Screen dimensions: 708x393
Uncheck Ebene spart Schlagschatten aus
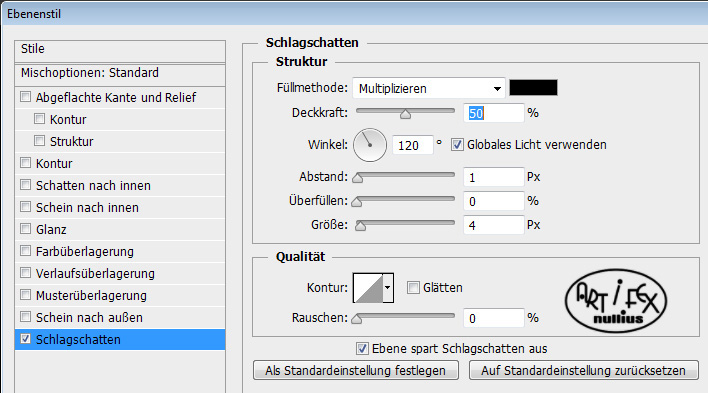coord(362,348)
